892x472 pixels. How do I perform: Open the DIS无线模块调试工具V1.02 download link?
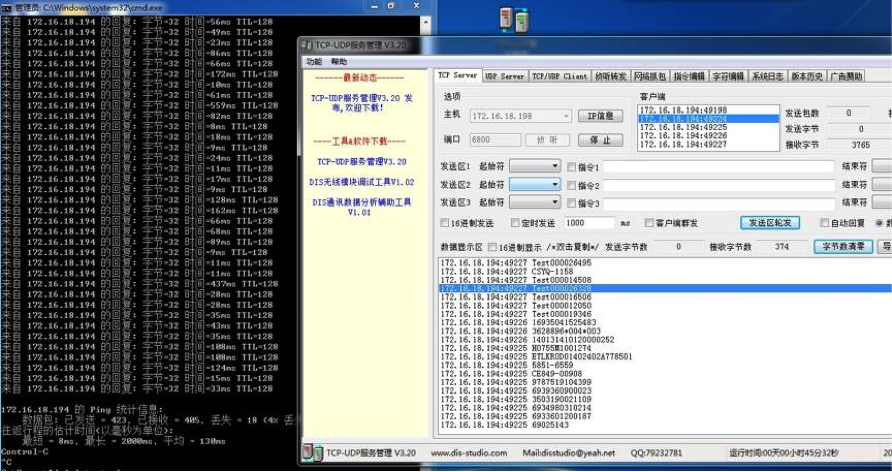click(361, 182)
